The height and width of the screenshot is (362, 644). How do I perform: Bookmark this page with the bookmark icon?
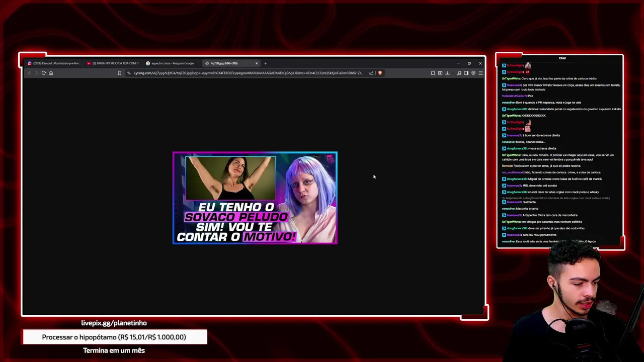point(119,73)
